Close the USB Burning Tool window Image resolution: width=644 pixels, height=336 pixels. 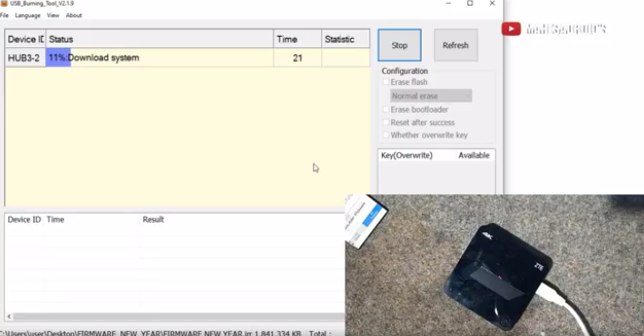point(492,3)
